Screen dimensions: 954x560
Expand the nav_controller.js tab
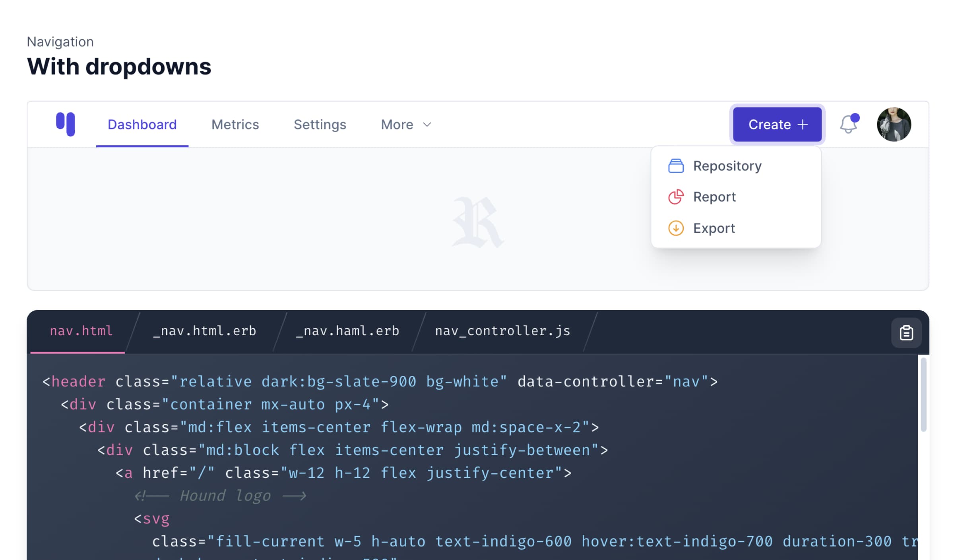tap(502, 330)
